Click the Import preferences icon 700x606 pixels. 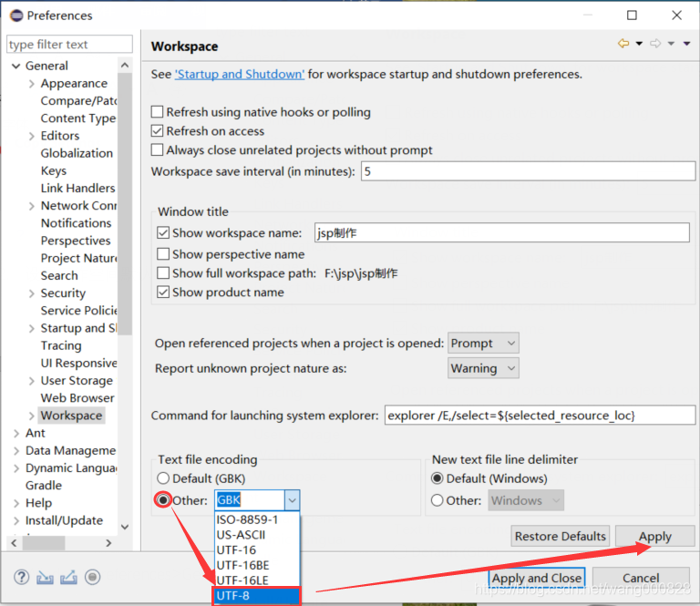click(x=45, y=578)
